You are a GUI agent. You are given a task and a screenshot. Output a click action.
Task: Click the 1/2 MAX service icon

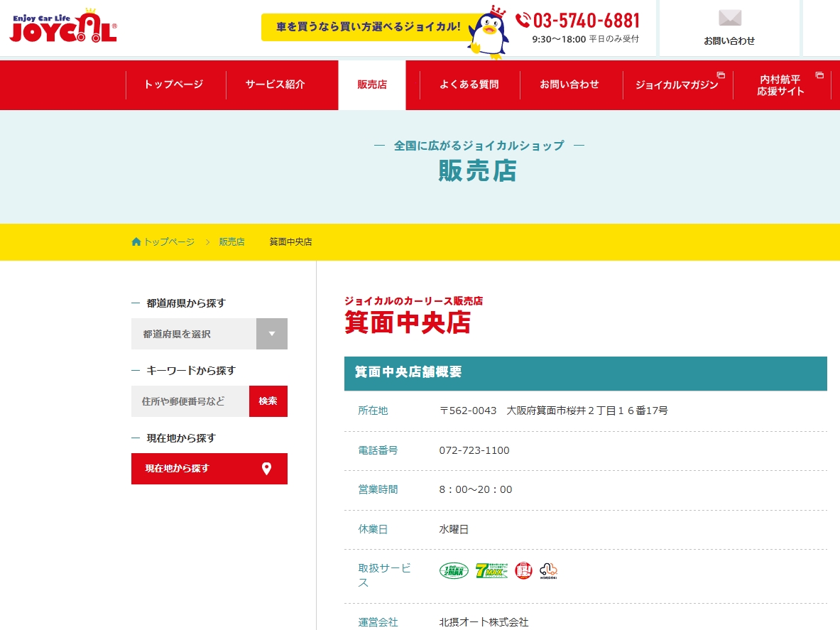pyautogui.click(x=454, y=570)
